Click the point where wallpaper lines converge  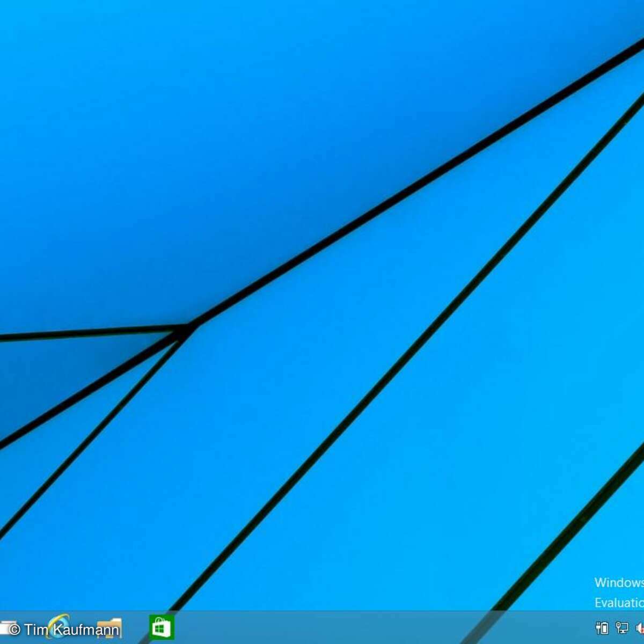(188, 327)
